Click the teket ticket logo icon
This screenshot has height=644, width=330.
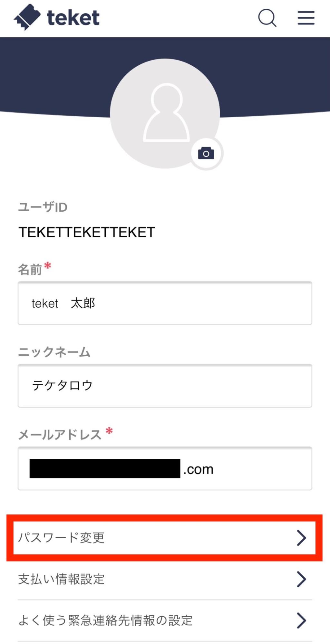27,17
